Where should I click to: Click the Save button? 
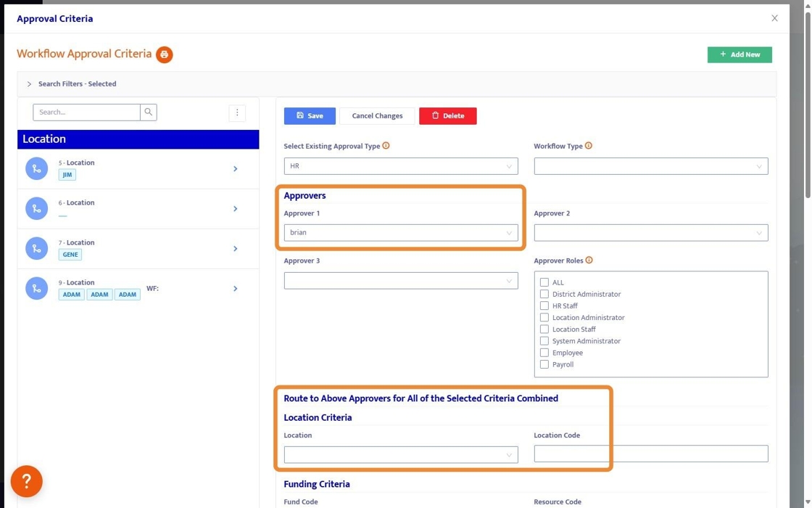click(310, 115)
